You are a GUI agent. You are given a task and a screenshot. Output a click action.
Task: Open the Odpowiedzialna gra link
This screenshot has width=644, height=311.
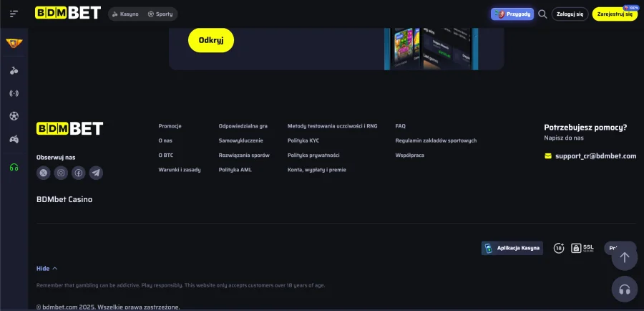point(243,126)
